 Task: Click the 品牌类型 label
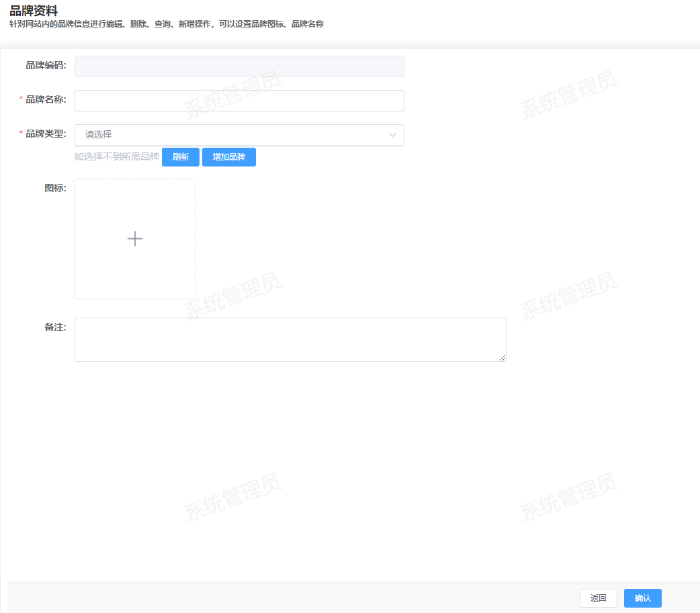tap(46, 134)
